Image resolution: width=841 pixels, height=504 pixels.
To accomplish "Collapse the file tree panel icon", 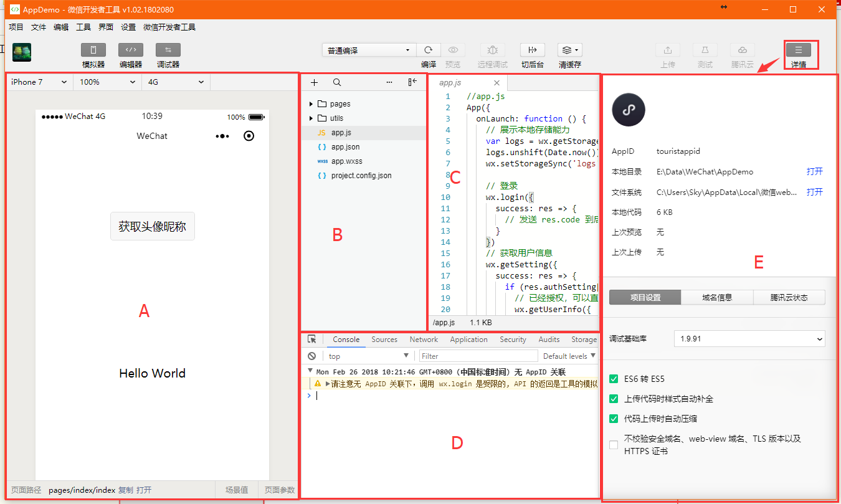I will point(412,82).
